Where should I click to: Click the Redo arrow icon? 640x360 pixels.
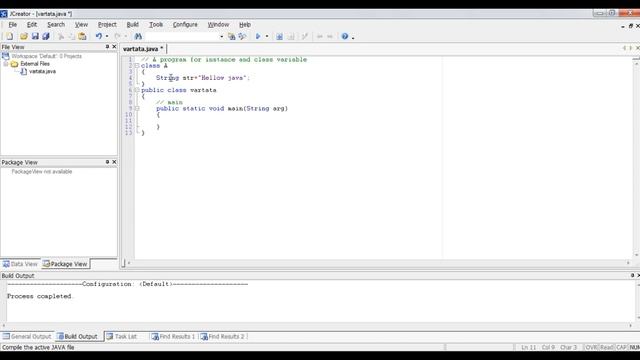[x=118, y=36]
